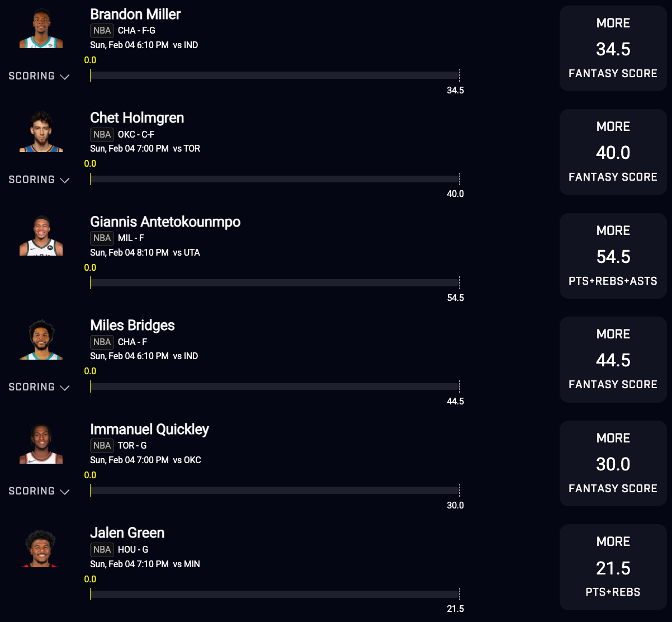Click Giannis Antetokounmpo's progress bar
Screen dimensions: 672x622
pos(274,283)
